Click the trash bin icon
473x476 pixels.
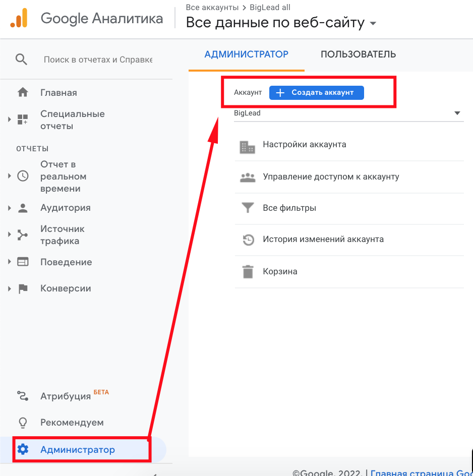click(x=248, y=272)
